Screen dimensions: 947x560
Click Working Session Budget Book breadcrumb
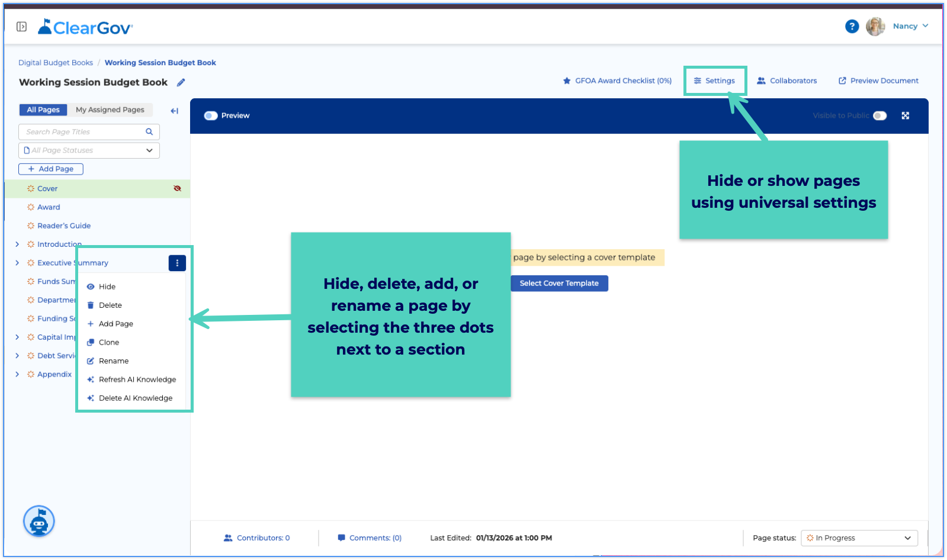(160, 63)
